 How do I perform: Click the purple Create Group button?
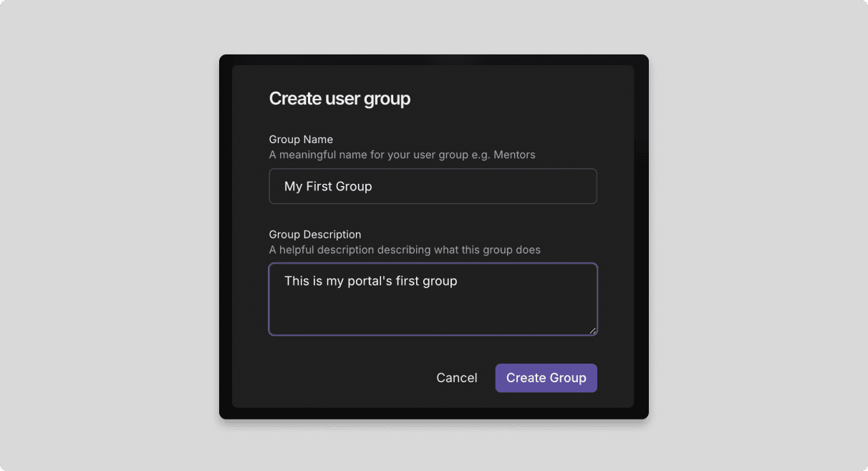546,378
